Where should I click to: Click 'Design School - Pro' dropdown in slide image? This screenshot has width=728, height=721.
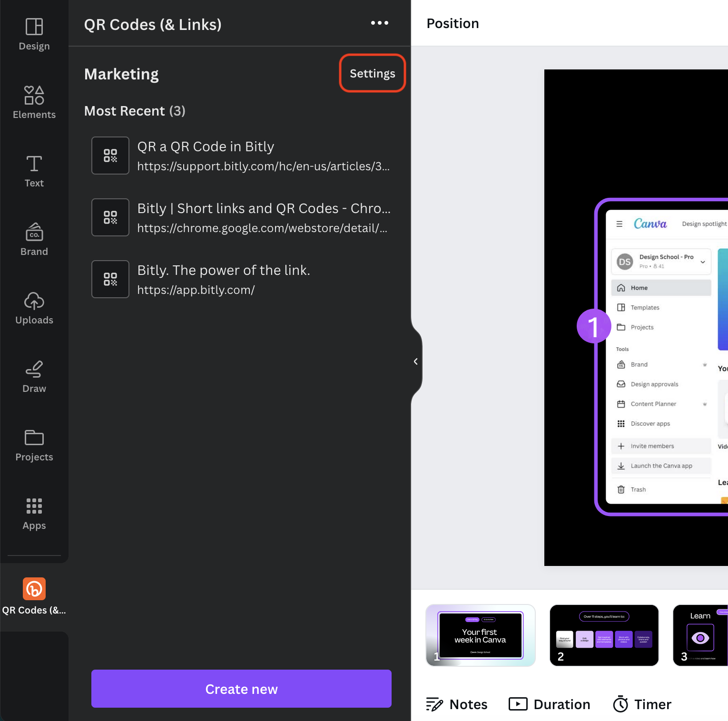click(661, 261)
